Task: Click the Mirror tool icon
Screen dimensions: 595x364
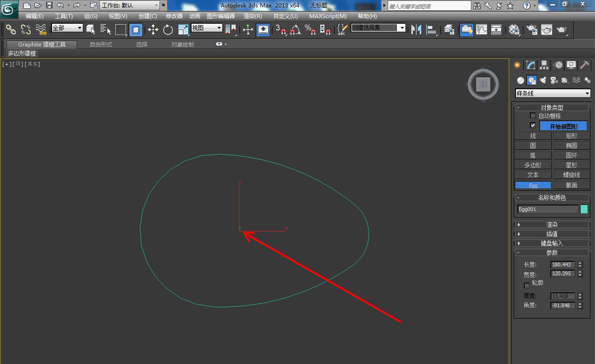Action: click(416, 30)
